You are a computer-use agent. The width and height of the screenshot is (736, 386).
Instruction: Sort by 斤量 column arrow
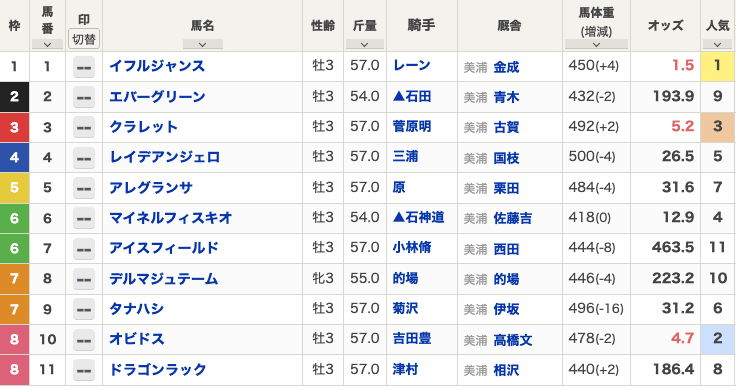click(365, 45)
